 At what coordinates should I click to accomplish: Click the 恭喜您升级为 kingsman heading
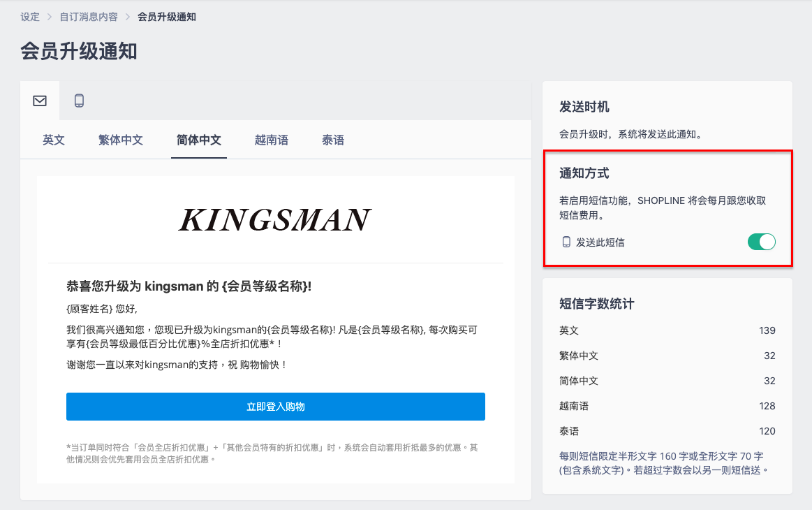(189, 286)
